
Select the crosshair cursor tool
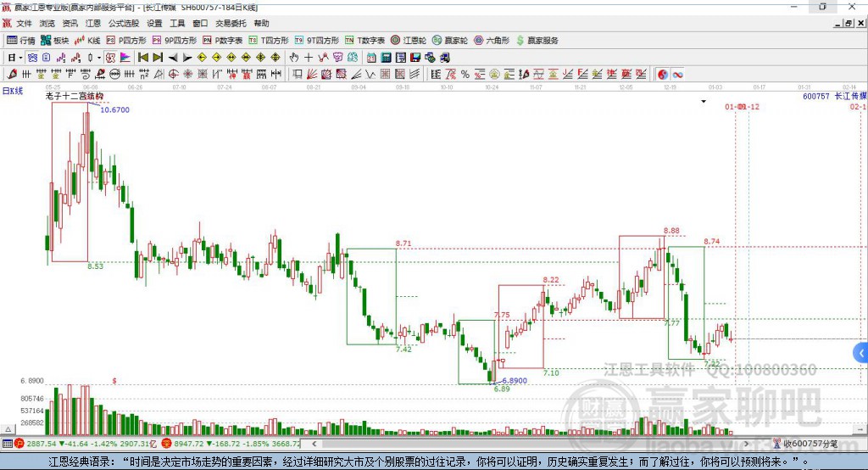[309, 58]
